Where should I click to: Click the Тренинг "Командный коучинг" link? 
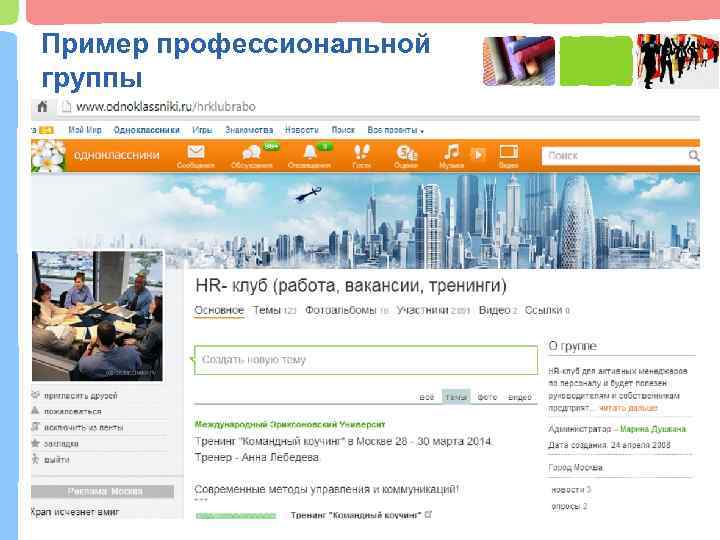click(x=356, y=515)
